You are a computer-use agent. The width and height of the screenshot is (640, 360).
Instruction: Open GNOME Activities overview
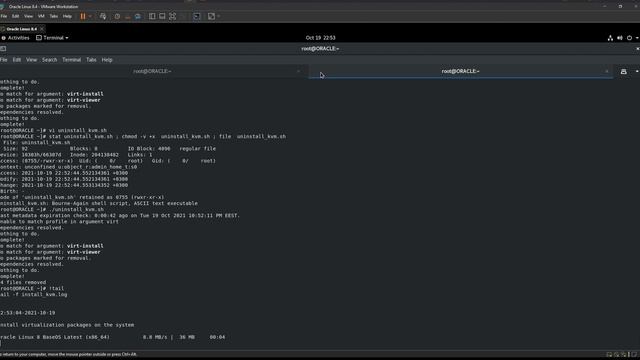[x=16, y=38]
